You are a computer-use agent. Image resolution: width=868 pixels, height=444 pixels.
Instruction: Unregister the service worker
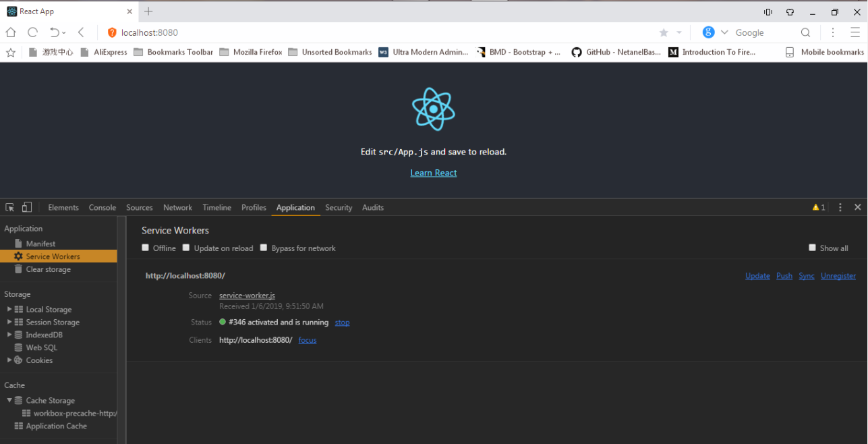pyautogui.click(x=838, y=276)
